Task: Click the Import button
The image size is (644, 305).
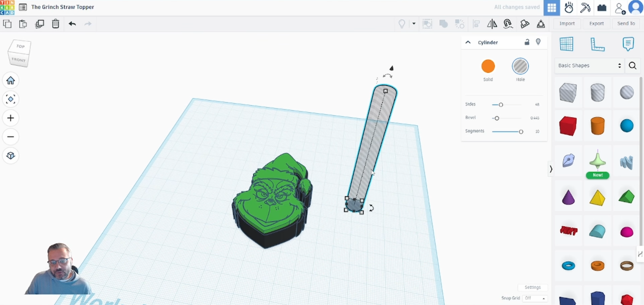Action: click(567, 24)
